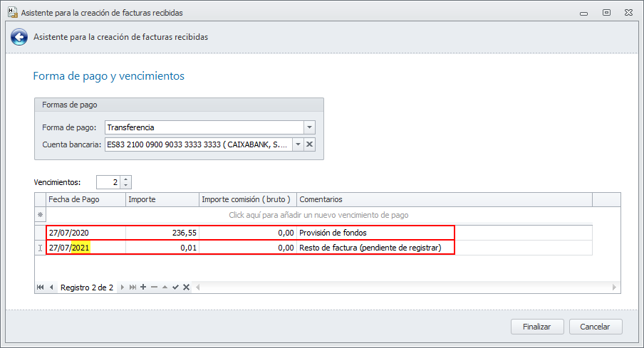Image resolution: width=644 pixels, height=348 pixels.
Task: Delete the record with the minus icon
Action: pos(154,288)
